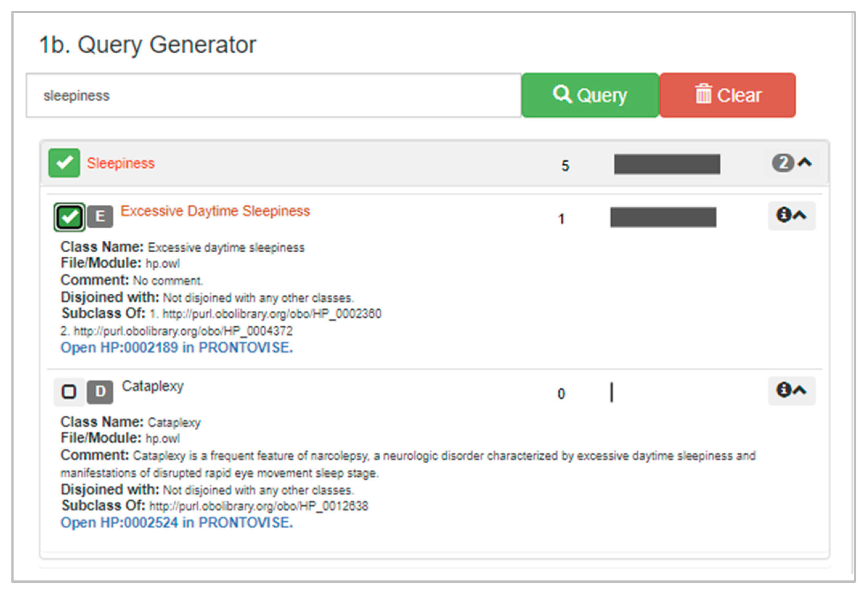Click the info icon for Excessive Daytime Sleepiness

coord(783,215)
